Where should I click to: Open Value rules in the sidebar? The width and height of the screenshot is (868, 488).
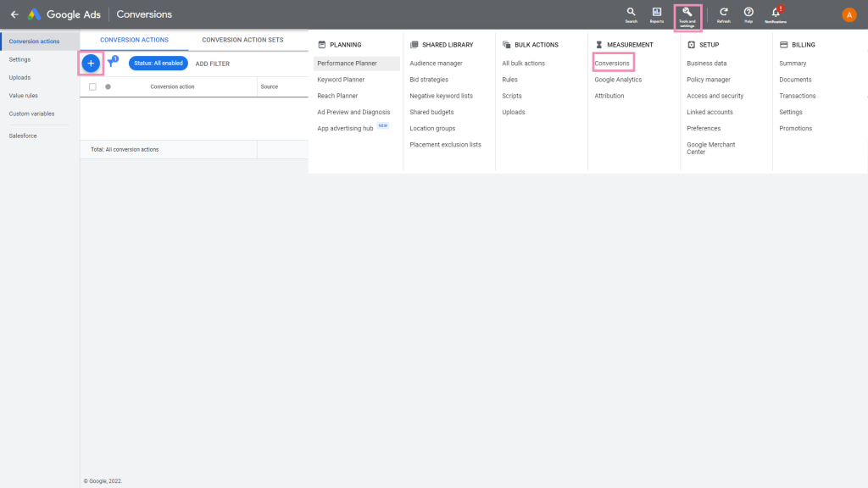click(x=23, y=96)
